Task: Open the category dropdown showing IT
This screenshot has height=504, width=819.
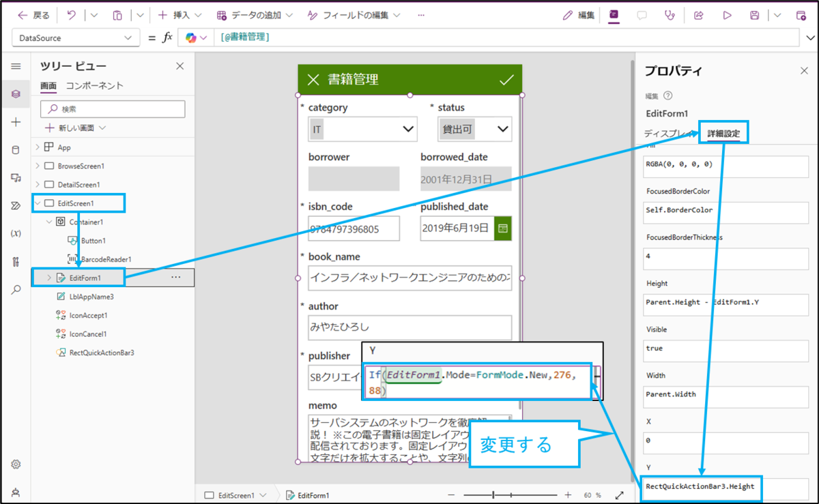Action: pyautogui.click(x=363, y=128)
